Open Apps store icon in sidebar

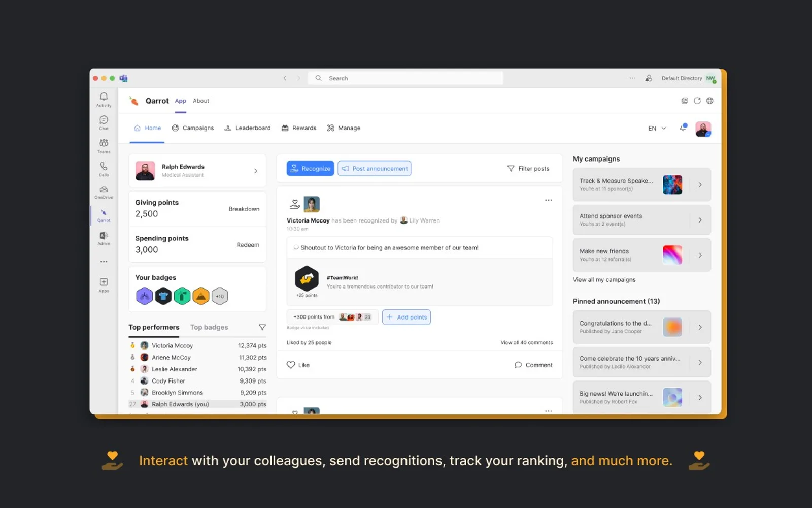click(x=104, y=285)
